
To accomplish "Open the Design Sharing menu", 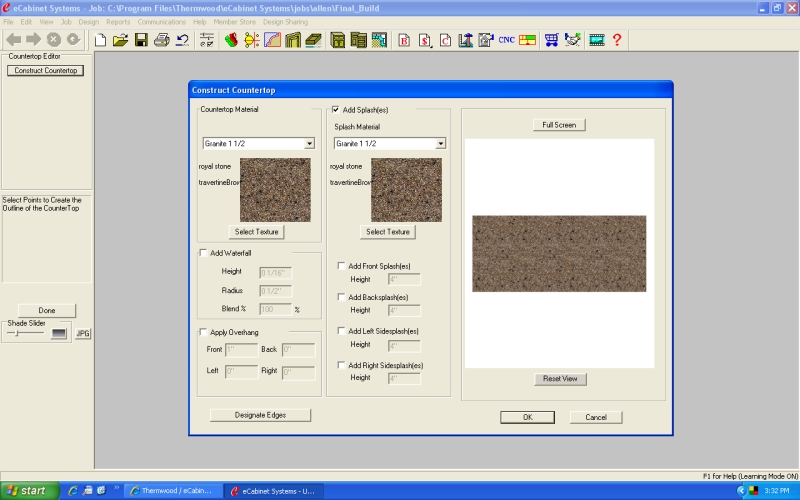I will (x=285, y=22).
